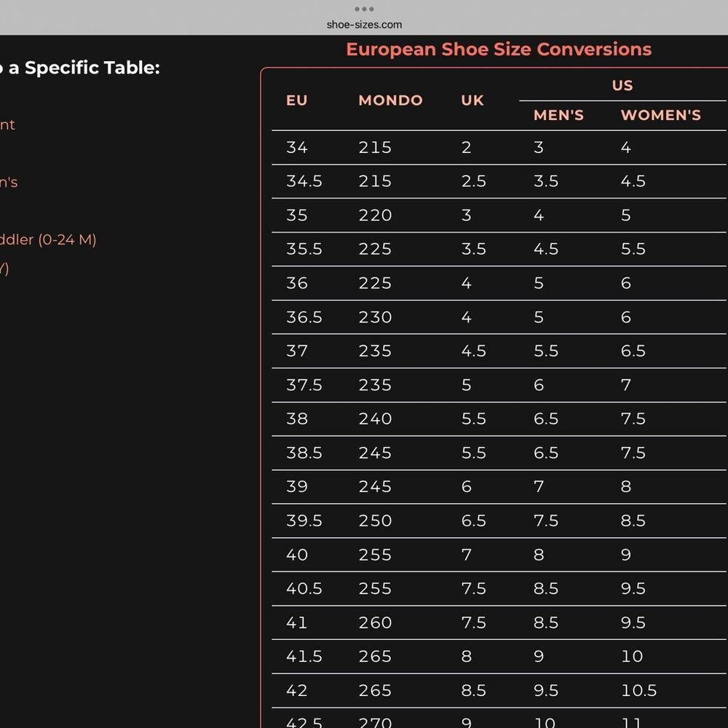Image resolution: width=728 pixels, height=728 pixels.
Task: Select the EU 34 row cell
Action: point(297,148)
